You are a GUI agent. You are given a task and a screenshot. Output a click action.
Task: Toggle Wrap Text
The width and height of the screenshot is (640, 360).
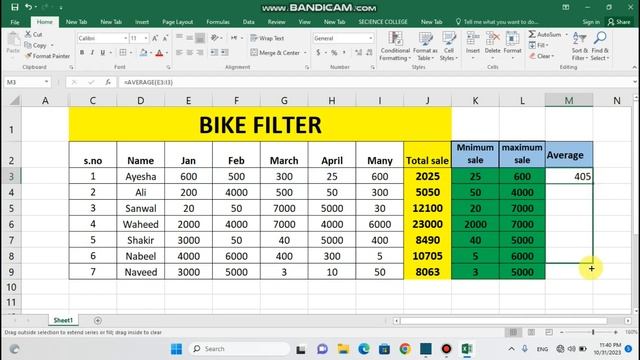pos(267,38)
